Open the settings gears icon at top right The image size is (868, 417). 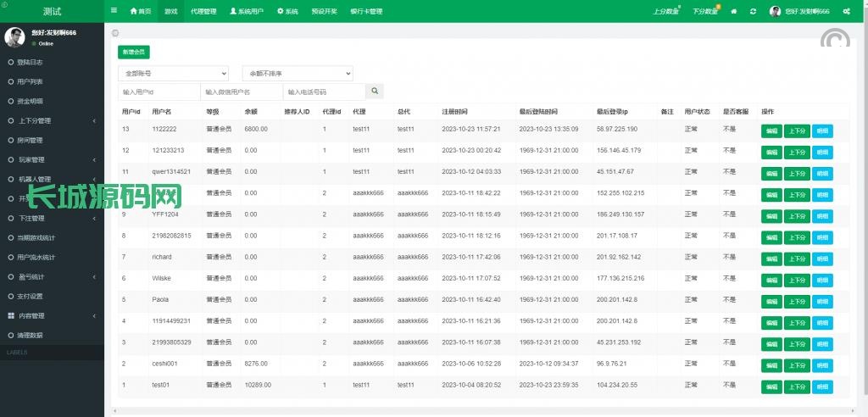[846, 11]
